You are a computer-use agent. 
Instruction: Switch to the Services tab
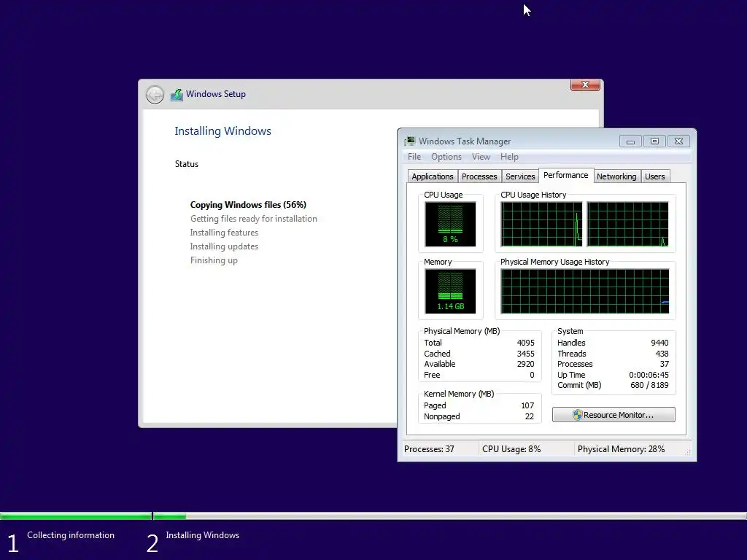[520, 176]
